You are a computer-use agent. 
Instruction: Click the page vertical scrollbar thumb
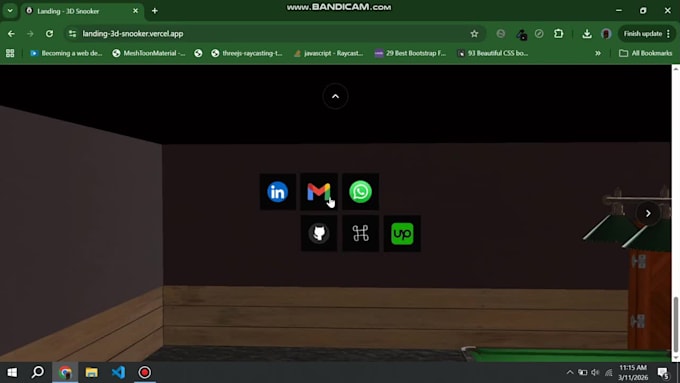(x=676, y=324)
